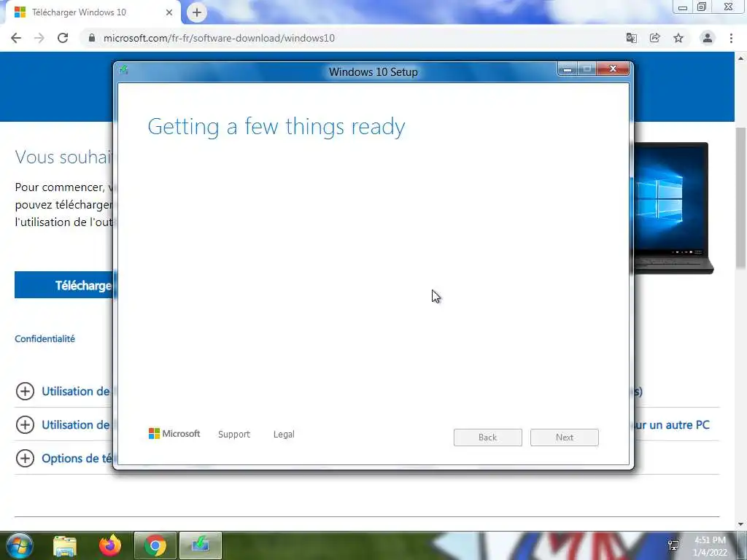Screen dimensions: 747x560
Task: Minimize the Chrome window
Action: [683, 7]
